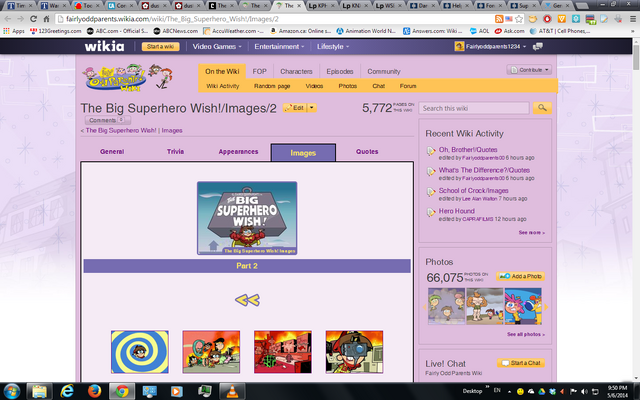Click the volume speaker tray icon
The image size is (640, 400).
pyautogui.click(x=584, y=391)
